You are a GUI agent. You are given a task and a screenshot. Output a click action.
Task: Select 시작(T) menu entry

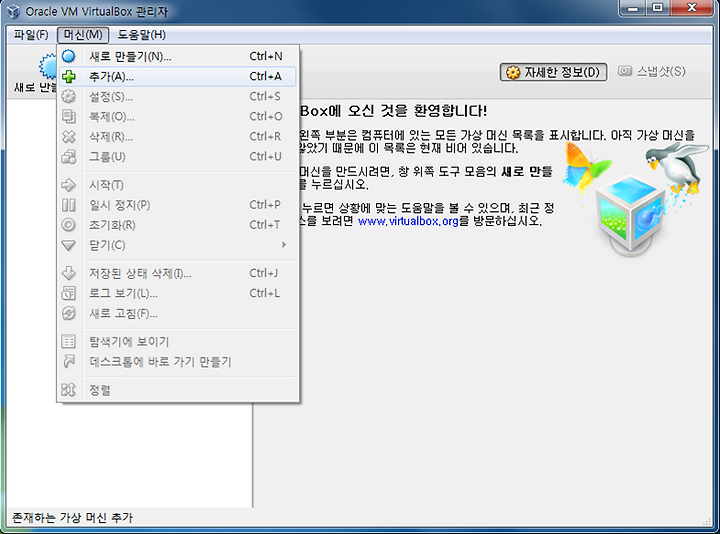(177, 185)
